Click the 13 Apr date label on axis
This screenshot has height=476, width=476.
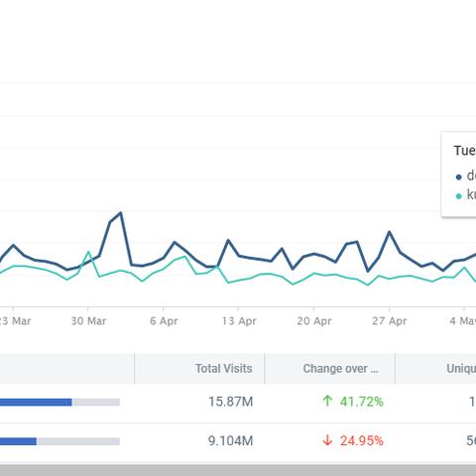pos(239,321)
